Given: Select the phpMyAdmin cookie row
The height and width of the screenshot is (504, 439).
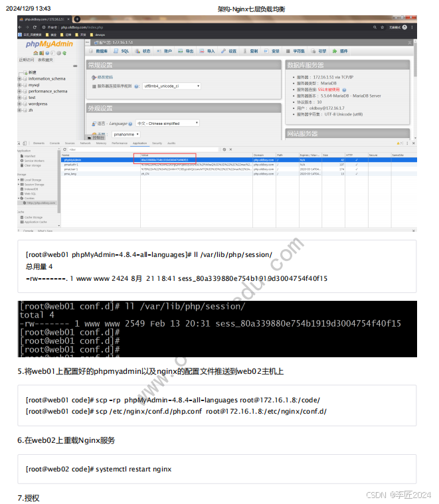Looking at the screenshot, I should click(239, 160).
